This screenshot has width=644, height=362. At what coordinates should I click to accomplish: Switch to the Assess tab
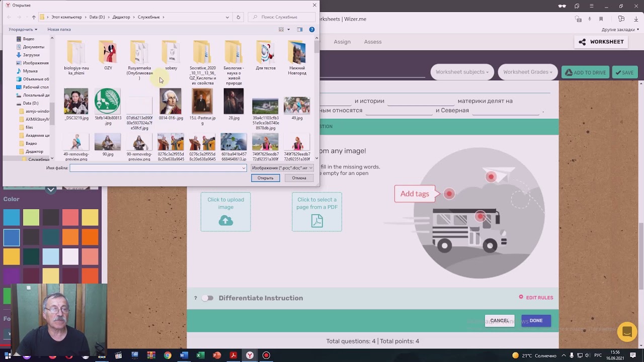[x=373, y=42]
